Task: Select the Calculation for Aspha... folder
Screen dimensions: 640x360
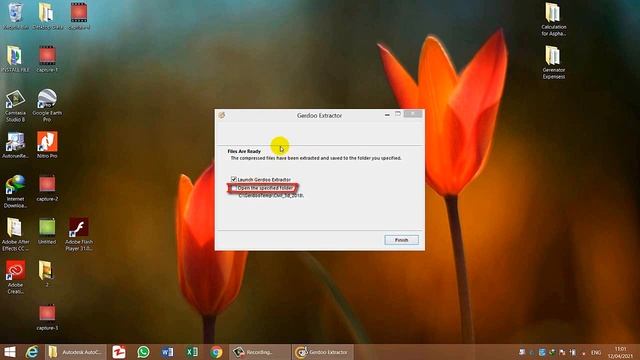Action: click(x=553, y=19)
